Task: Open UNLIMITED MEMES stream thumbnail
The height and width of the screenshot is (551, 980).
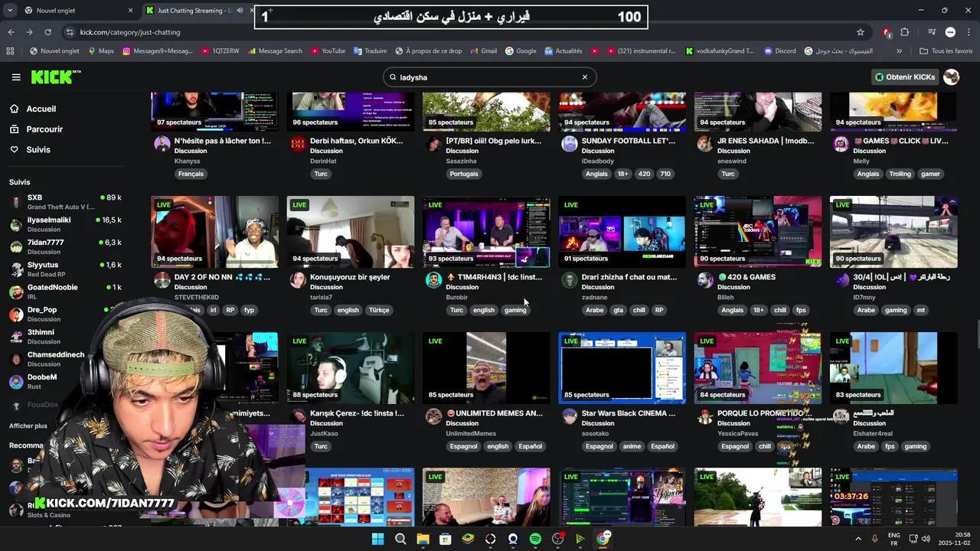Action: tap(486, 368)
